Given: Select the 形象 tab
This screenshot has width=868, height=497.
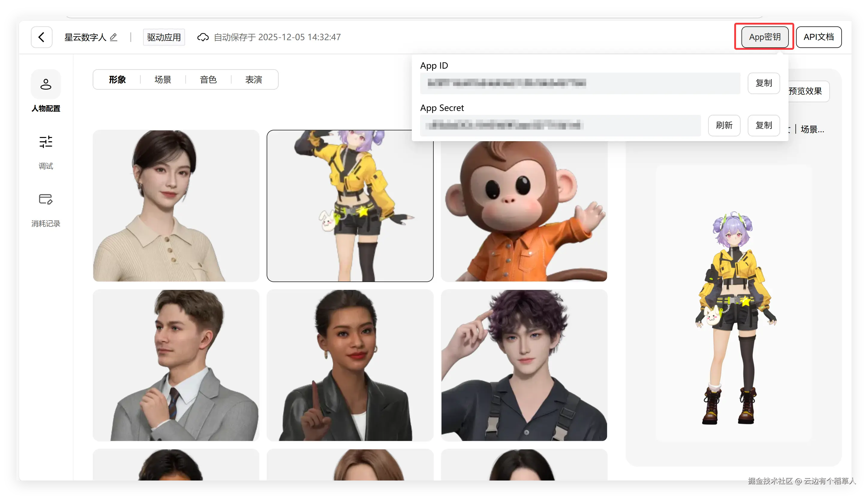Looking at the screenshot, I should tap(117, 79).
